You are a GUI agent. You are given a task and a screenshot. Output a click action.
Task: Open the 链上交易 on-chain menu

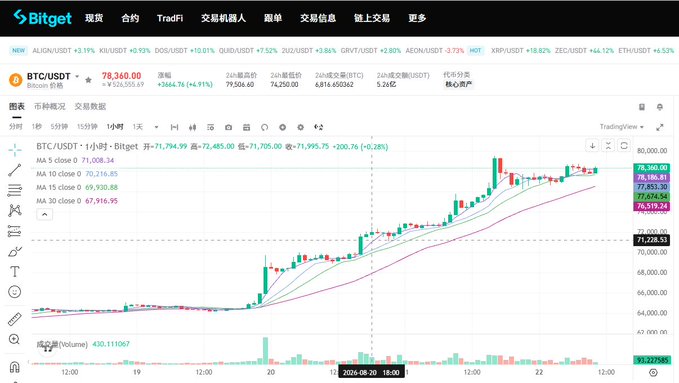(x=372, y=18)
